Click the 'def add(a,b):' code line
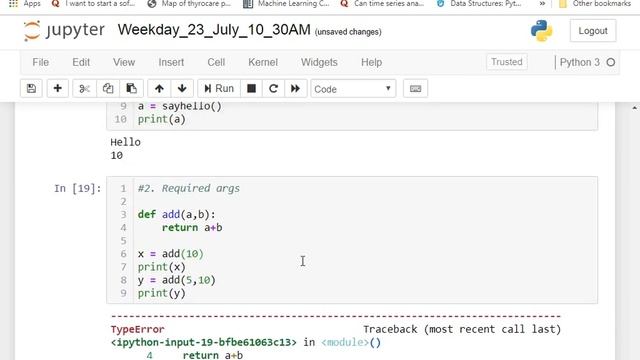The width and height of the screenshot is (640, 360). tap(176, 214)
